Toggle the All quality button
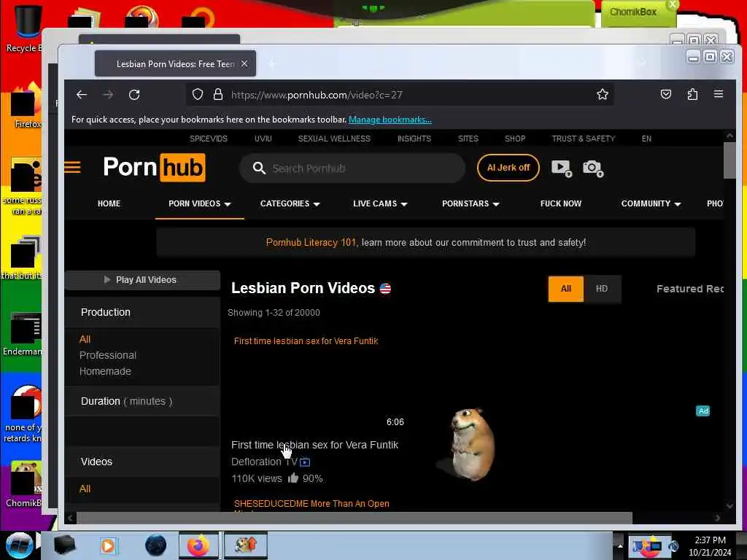This screenshot has height=560, width=747. point(565,289)
